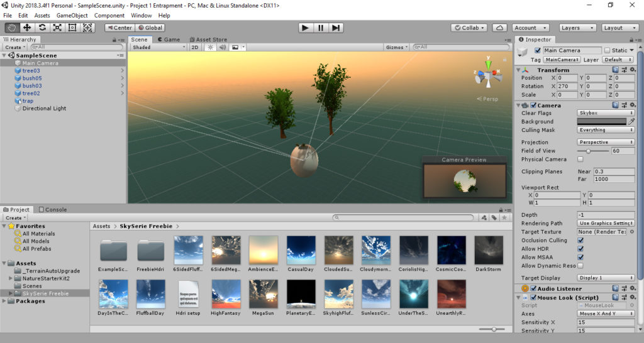Click Background color swatch
644x343 pixels.
pos(602,121)
